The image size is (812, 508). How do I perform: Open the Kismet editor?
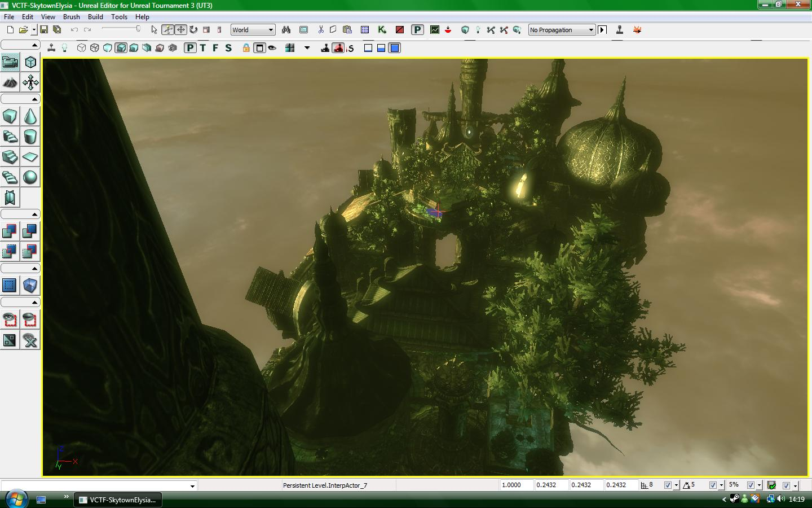(x=381, y=29)
